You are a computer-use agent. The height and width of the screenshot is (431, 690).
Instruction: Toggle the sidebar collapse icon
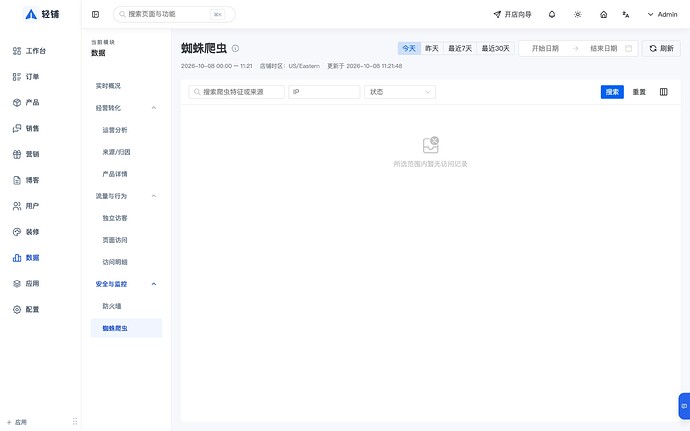pos(95,15)
